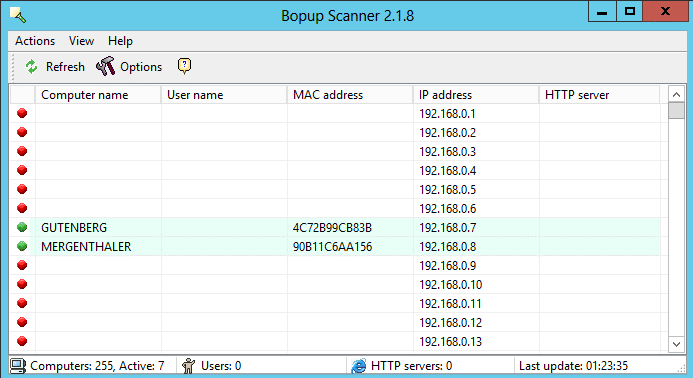Click the yellow help balloon icon
This screenshot has height=378, width=693.
point(184,66)
